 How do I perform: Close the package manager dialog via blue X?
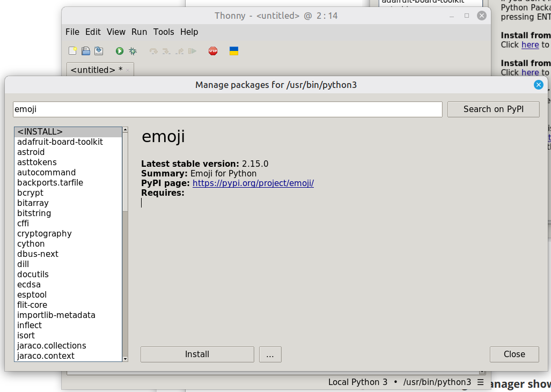pyautogui.click(x=539, y=85)
